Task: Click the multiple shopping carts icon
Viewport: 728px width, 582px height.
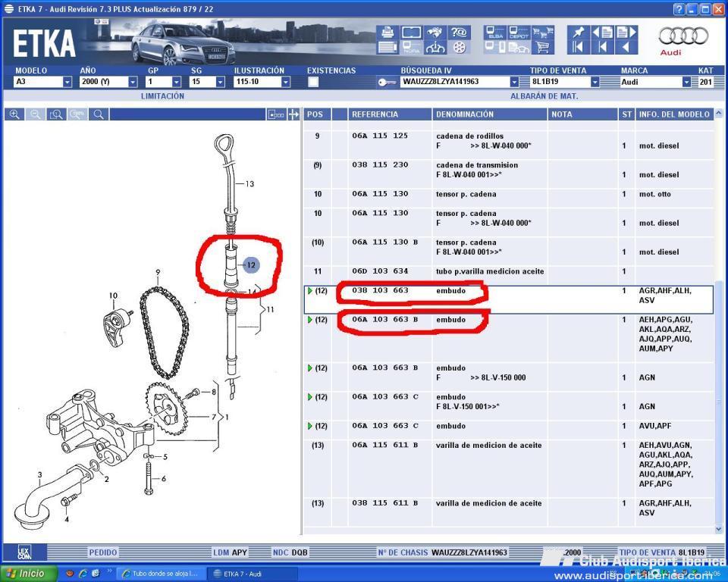Action: point(543,33)
